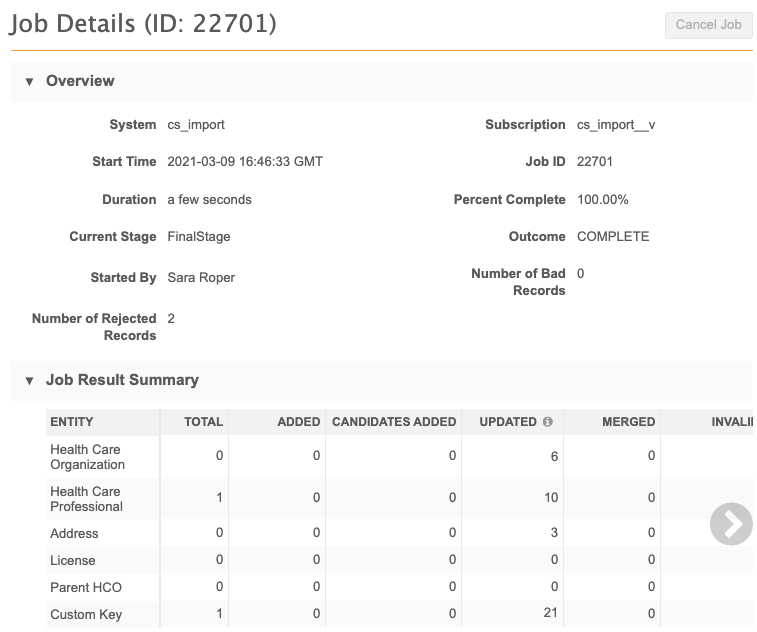Click the MERGED column header
The height and width of the screenshot is (632, 757).
[x=628, y=422]
